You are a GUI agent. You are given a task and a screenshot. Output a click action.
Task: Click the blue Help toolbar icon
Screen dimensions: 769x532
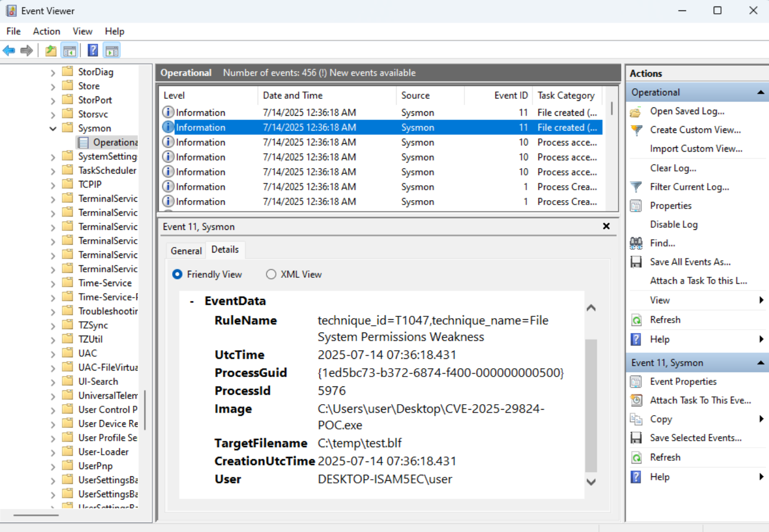coord(93,51)
